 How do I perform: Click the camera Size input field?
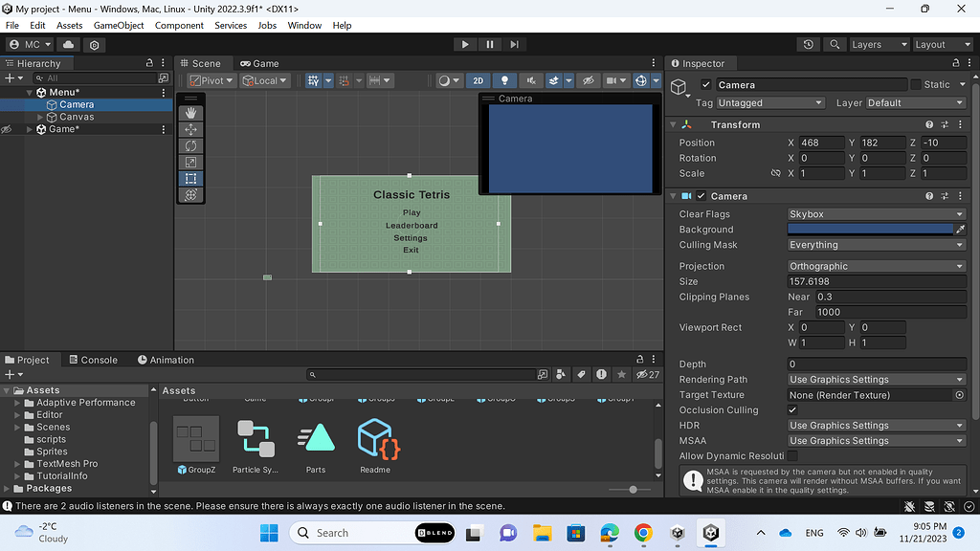[876, 281]
